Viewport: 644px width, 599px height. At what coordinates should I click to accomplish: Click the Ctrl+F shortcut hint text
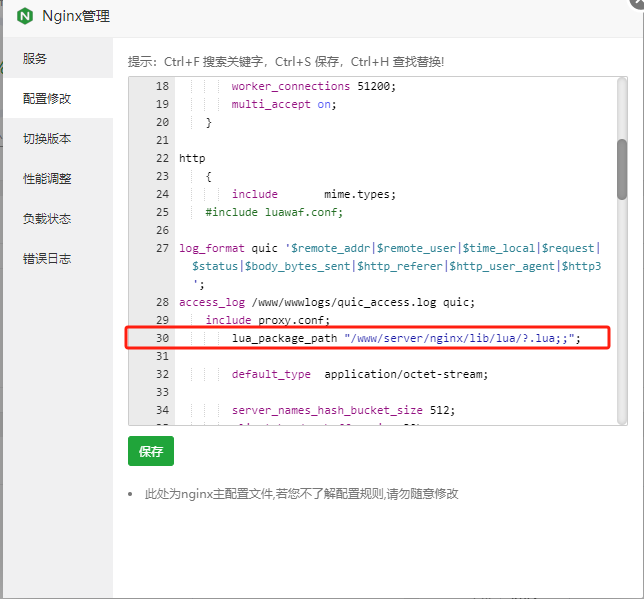[213, 62]
